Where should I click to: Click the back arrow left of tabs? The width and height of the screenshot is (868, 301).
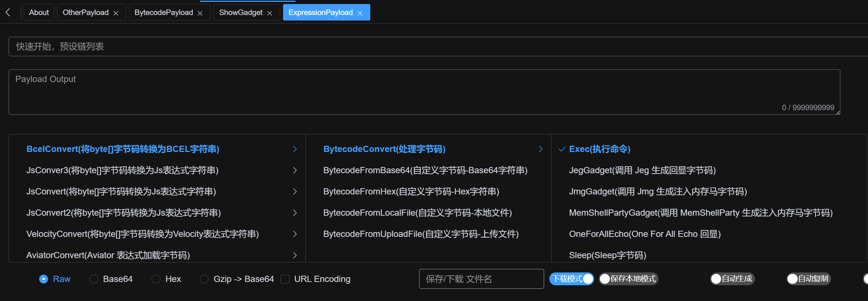click(8, 12)
